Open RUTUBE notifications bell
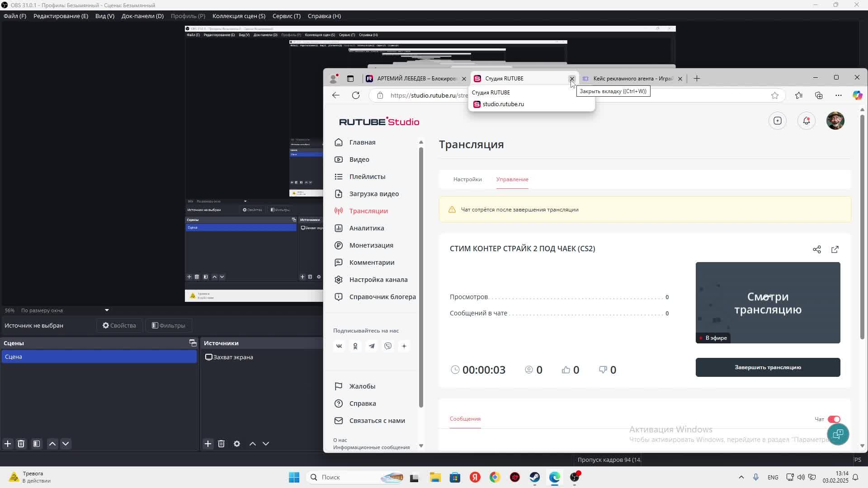 point(807,121)
